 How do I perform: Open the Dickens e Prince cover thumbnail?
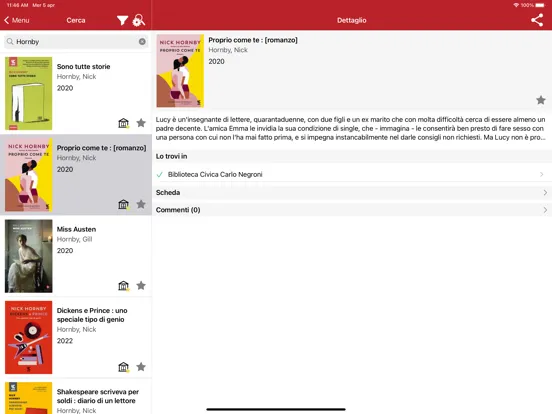(29, 337)
